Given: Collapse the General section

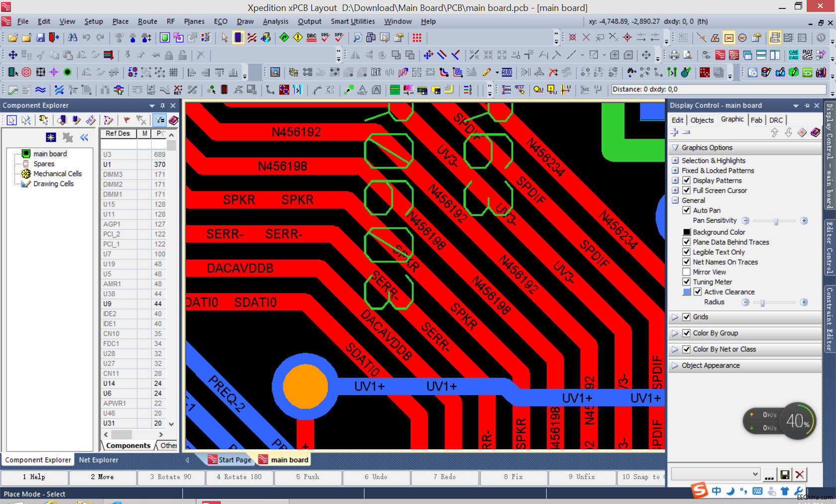Looking at the screenshot, I should [x=675, y=200].
